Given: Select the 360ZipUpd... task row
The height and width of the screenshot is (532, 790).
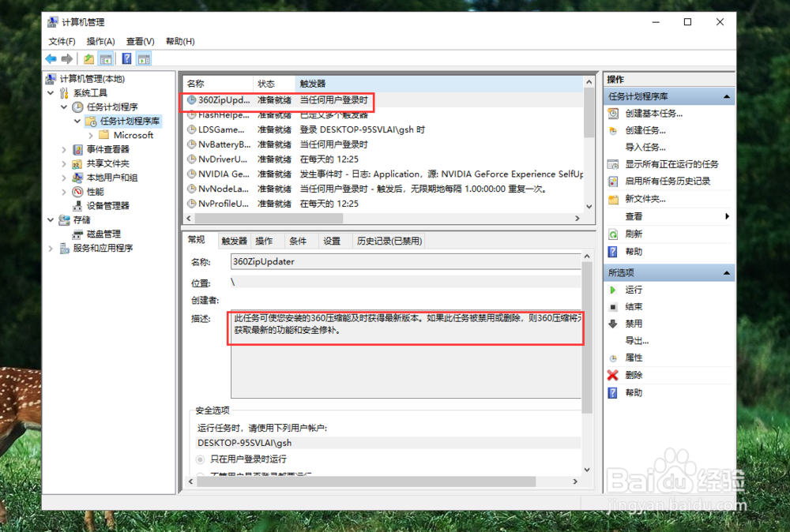Looking at the screenshot, I should point(383,100).
